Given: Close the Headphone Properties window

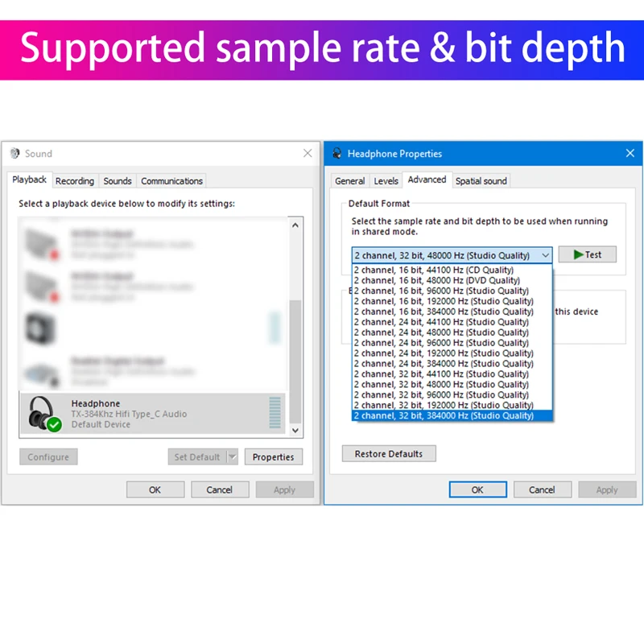Looking at the screenshot, I should (630, 153).
